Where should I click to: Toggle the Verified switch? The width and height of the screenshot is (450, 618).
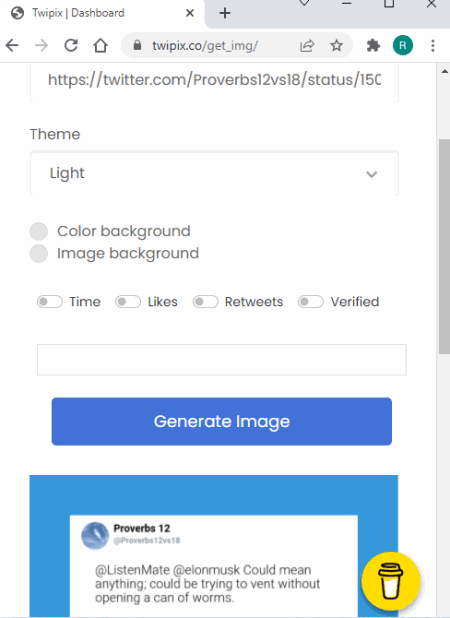click(x=311, y=302)
